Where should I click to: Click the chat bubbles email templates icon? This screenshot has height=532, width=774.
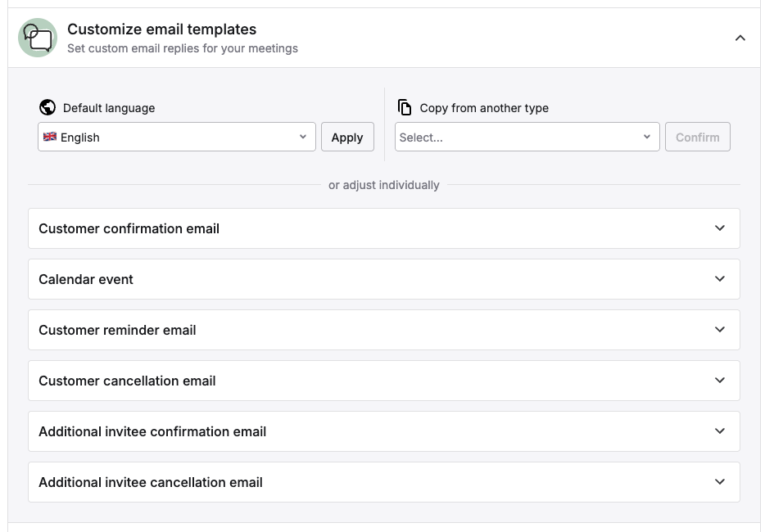click(38, 38)
